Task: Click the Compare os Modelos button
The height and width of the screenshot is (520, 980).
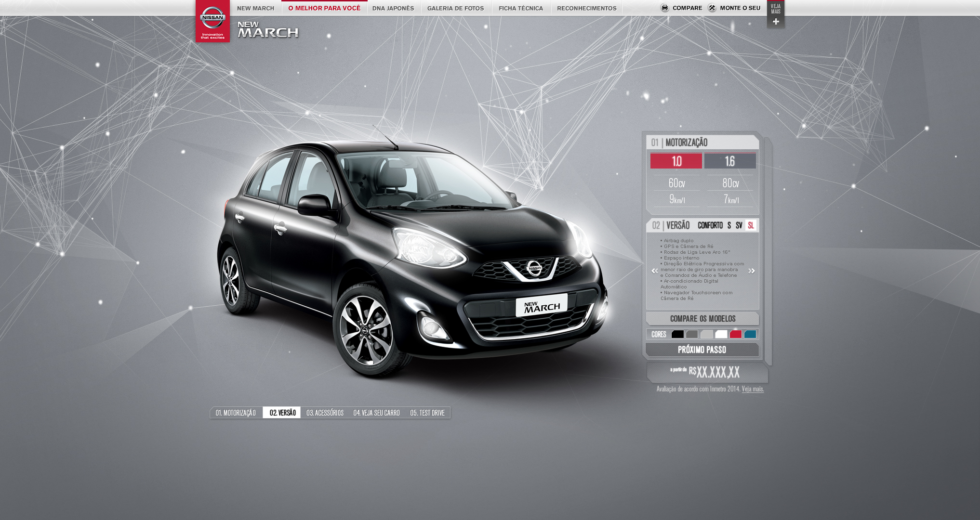Action: point(702,319)
